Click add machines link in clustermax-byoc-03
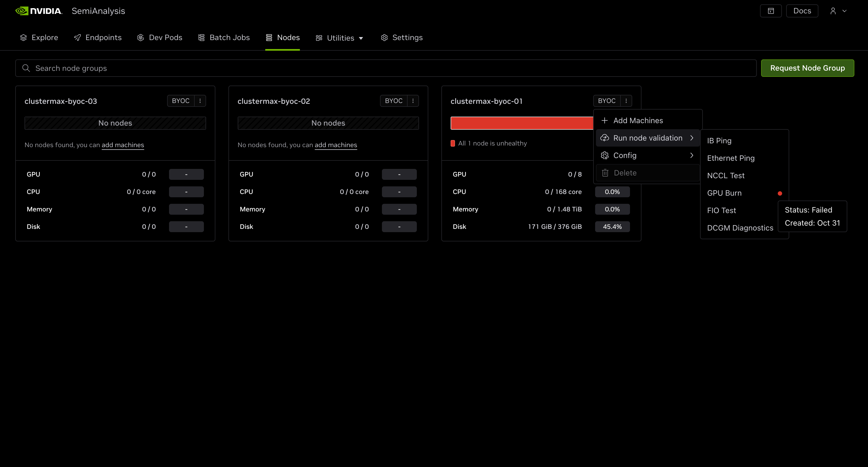The height and width of the screenshot is (467, 868). 123,145
